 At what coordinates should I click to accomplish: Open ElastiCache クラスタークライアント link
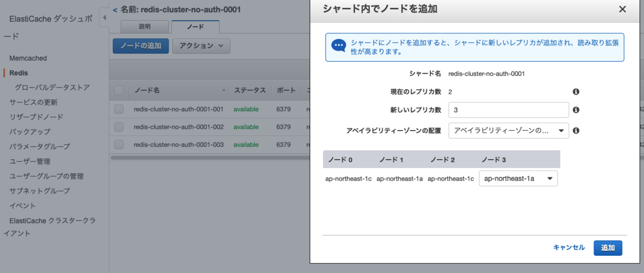click(50, 227)
